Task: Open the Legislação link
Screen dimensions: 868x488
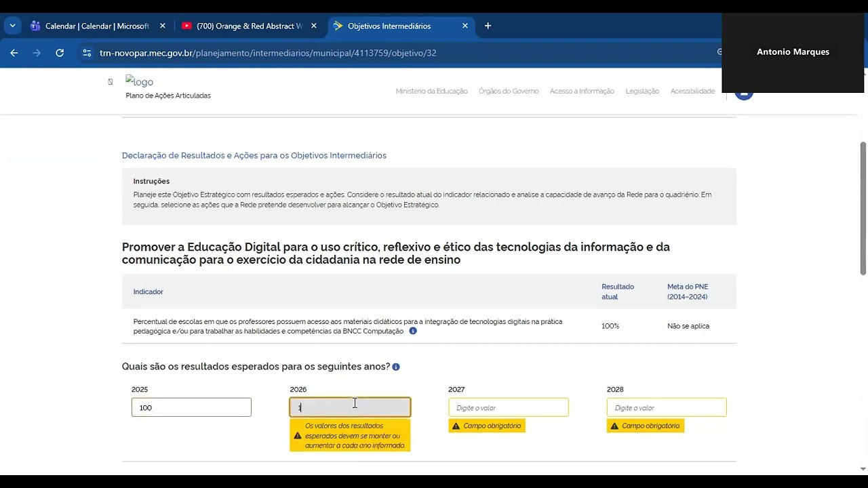Action: coord(642,91)
